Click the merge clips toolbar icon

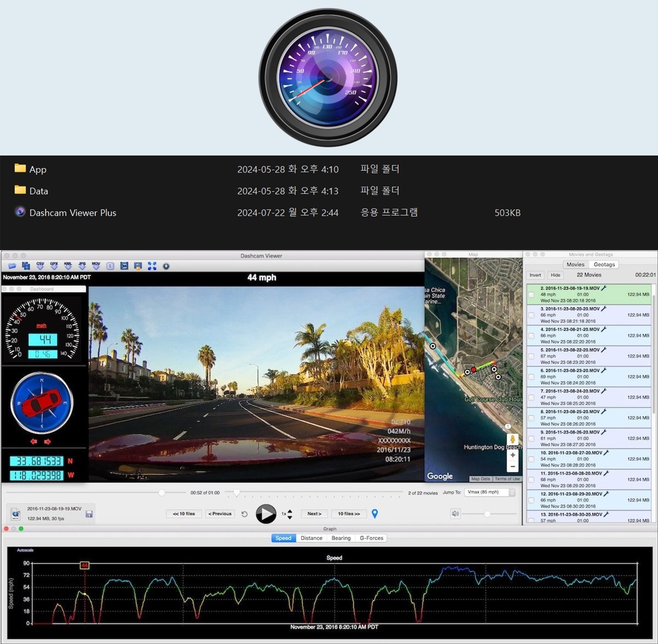coord(124,266)
